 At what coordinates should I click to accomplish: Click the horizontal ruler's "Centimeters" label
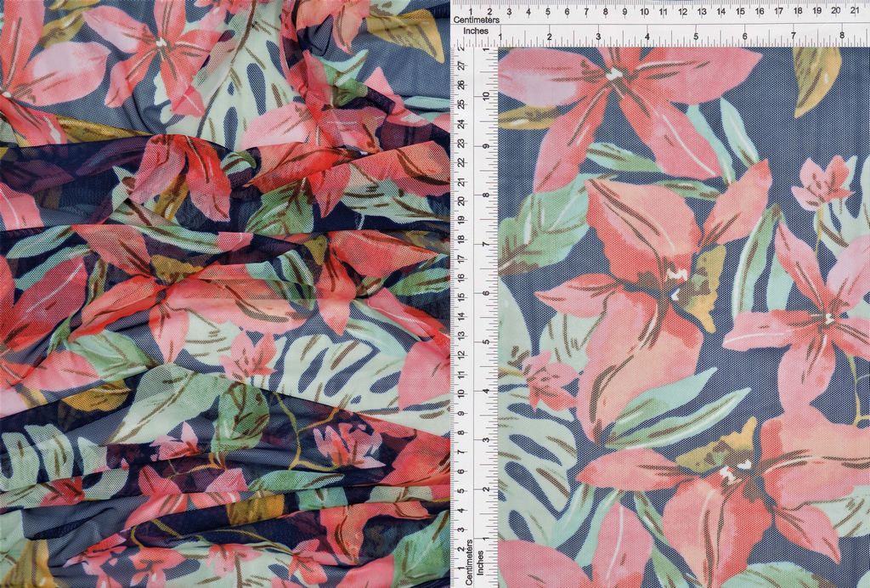click(476, 20)
